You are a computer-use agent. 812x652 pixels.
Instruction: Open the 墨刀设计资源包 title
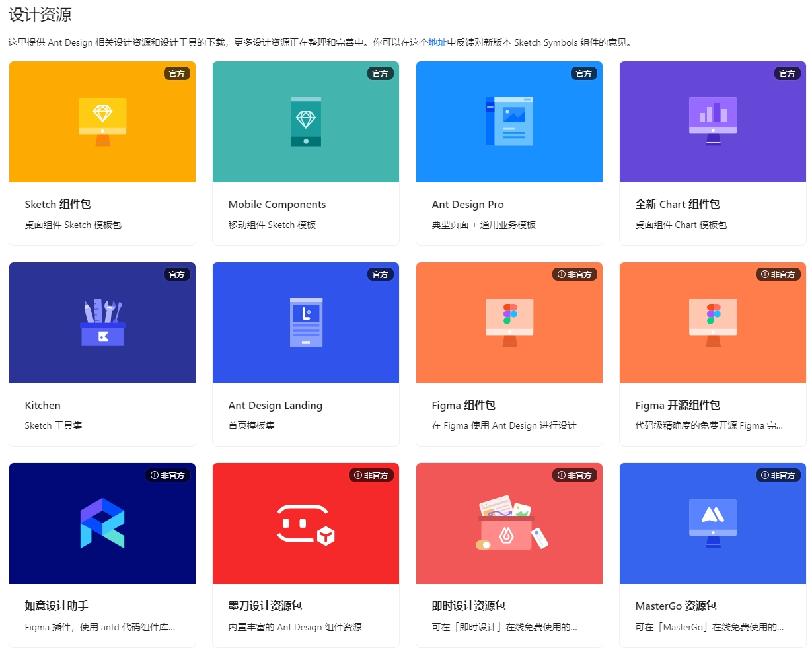266,606
